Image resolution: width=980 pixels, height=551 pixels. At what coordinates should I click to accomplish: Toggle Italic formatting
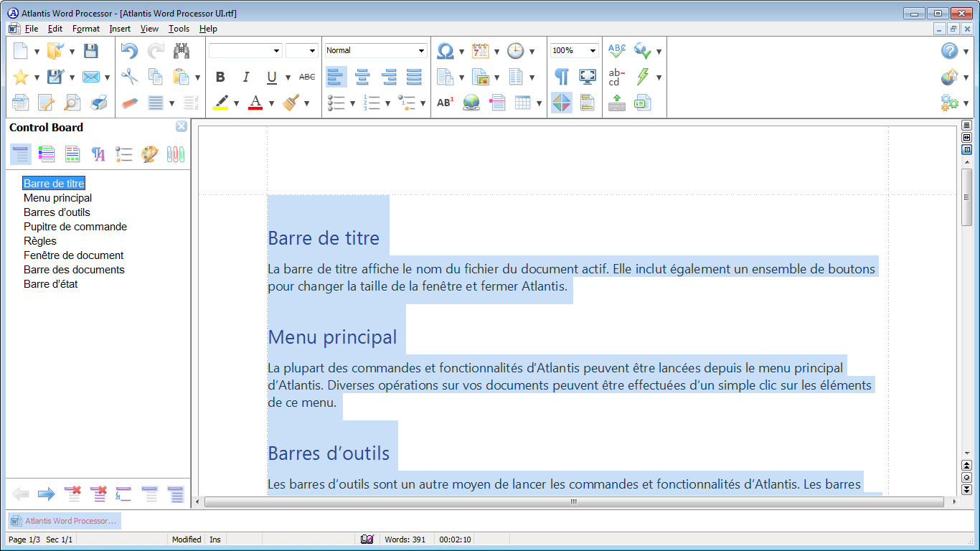pos(246,77)
